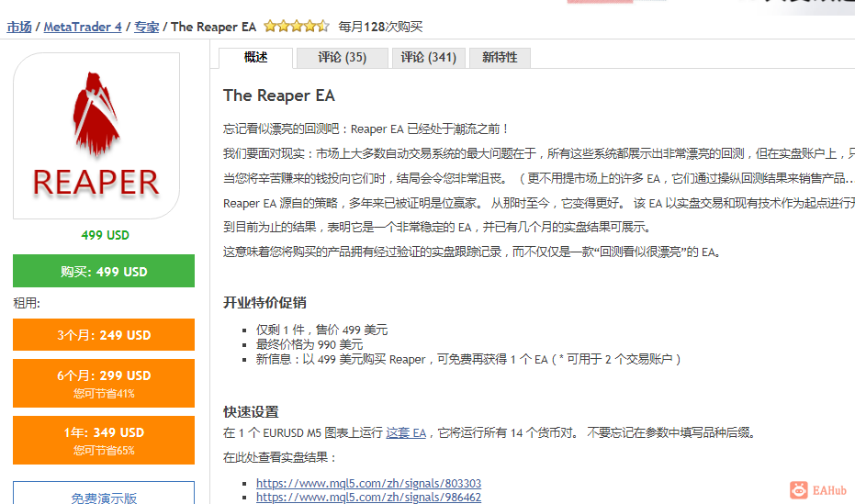Click the 最终价格为 990 美元 bullet
The image size is (855, 504).
click(x=309, y=344)
